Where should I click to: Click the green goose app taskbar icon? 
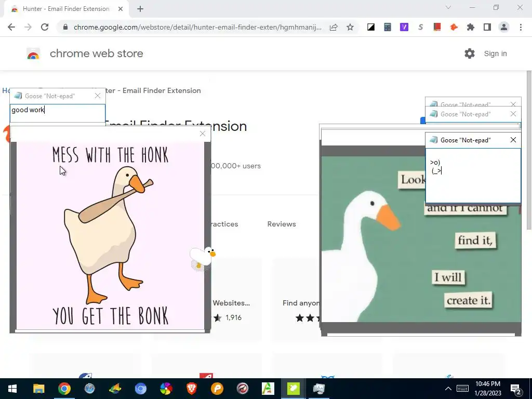[293, 389]
